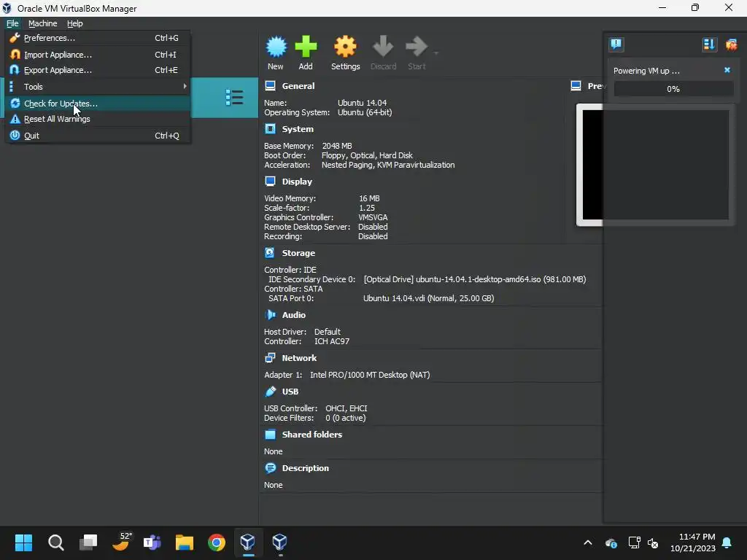The width and height of the screenshot is (747, 560).
Task: Click the VMSVGA graphics controller value
Action: [x=373, y=217]
